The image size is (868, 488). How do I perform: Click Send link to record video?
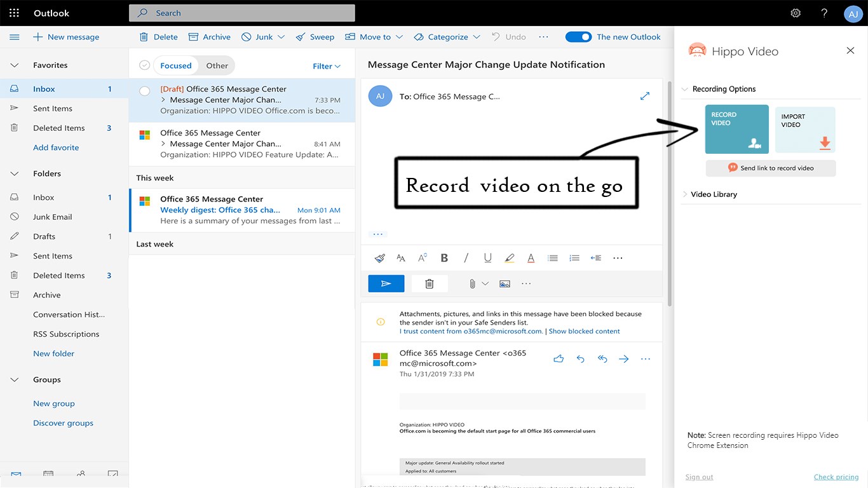coord(771,168)
